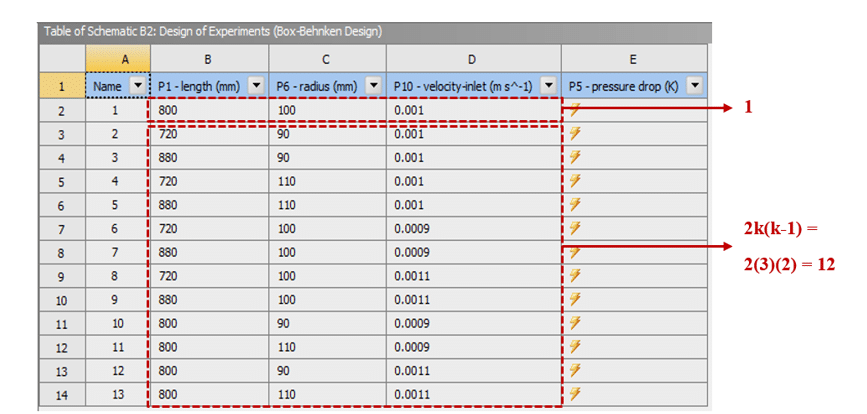Viewport: 867px width, 414px height.
Task: Click the lightning icon in row 9
Action: coord(574,276)
